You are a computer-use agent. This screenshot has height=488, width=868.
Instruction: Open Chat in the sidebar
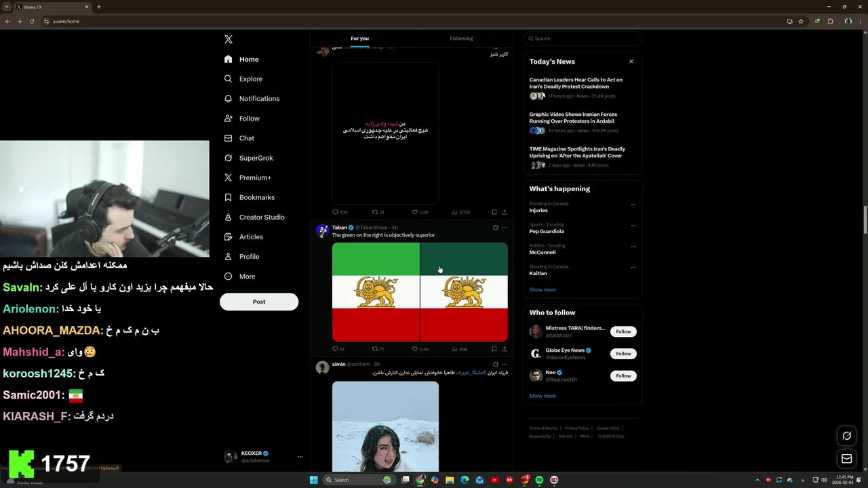tap(239, 138)
